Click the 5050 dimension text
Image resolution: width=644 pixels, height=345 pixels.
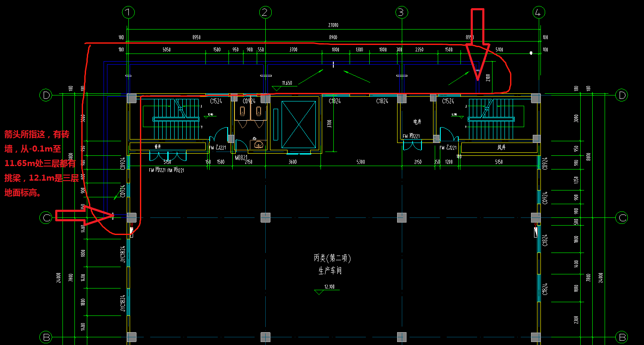coord(167,50)
